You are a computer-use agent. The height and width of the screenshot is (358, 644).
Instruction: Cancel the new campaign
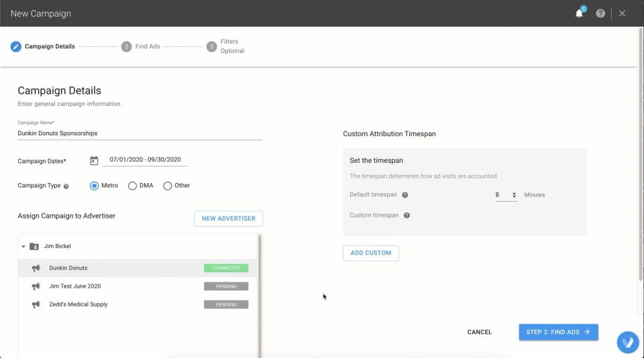pos(479,332)
